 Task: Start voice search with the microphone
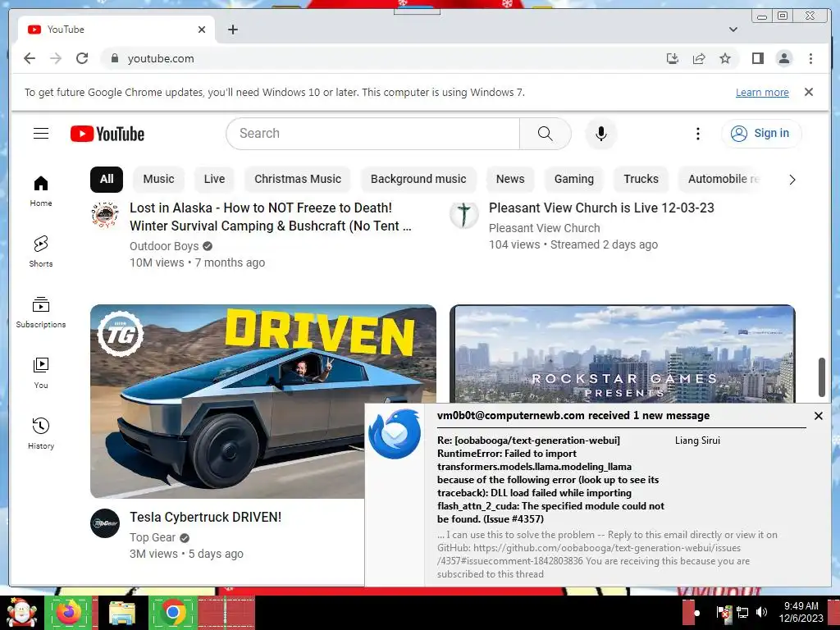[x=601, y=134]
